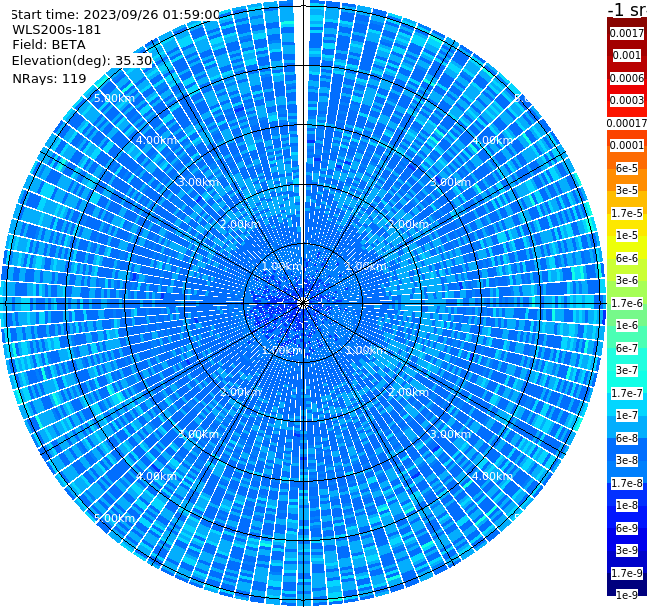Click the 1e-8 colorbar tick label
647x607 pixels.
[x=627, y=505]
